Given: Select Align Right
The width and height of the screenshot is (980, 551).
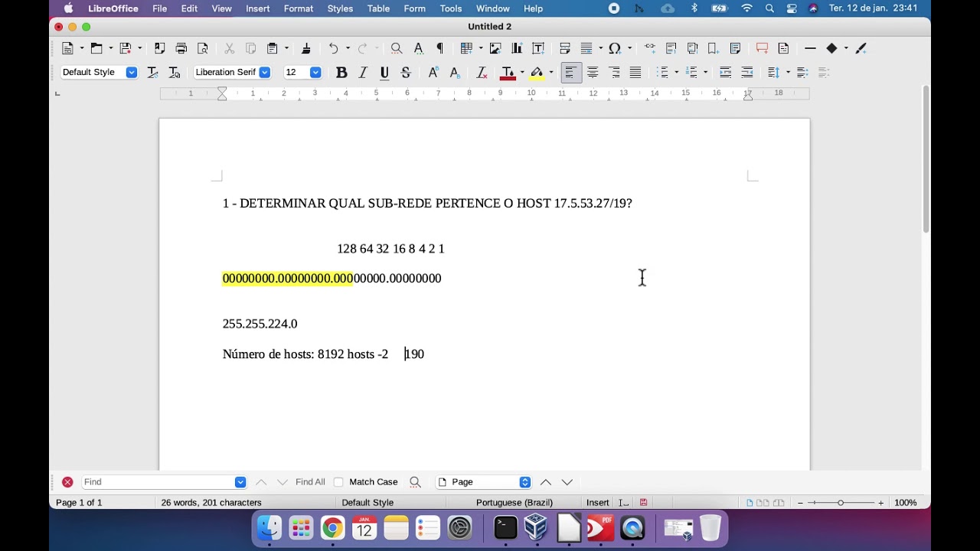Looking at the screenshot, I should pos(614,73).
